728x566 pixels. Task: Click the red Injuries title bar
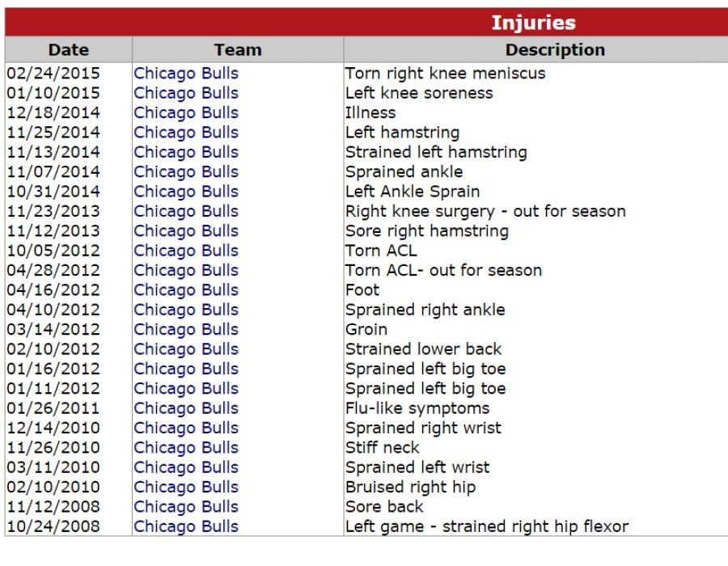point(534,23)
